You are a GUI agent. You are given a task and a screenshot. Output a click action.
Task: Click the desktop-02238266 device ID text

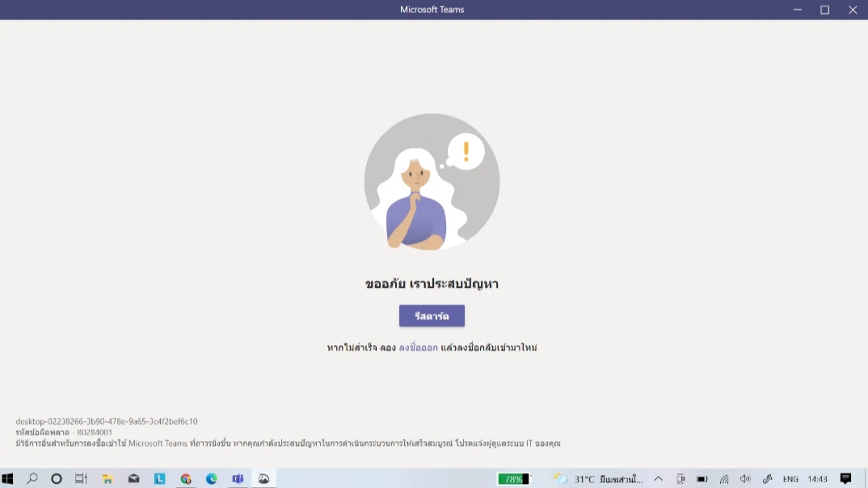point(107,422)
